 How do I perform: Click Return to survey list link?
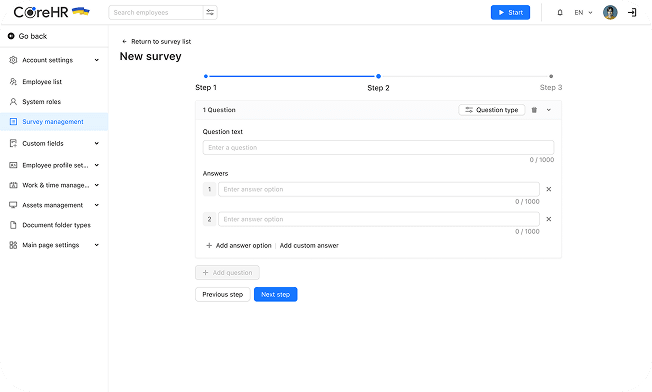161,42
